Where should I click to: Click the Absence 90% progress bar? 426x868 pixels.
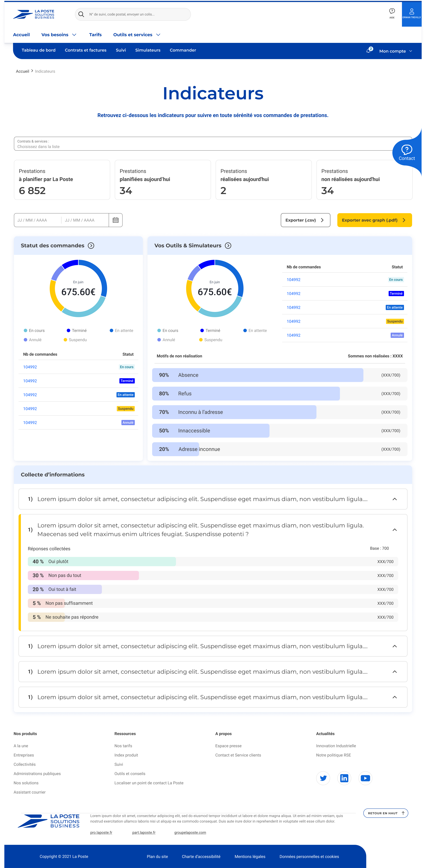tap(257, 375)
